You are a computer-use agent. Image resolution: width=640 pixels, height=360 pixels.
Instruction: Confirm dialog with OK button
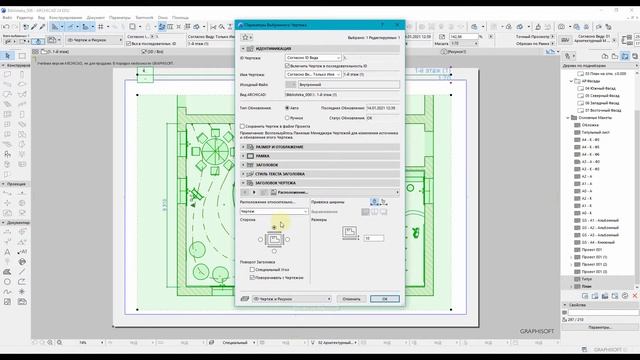pyautogui.click(x=384, y=299)
